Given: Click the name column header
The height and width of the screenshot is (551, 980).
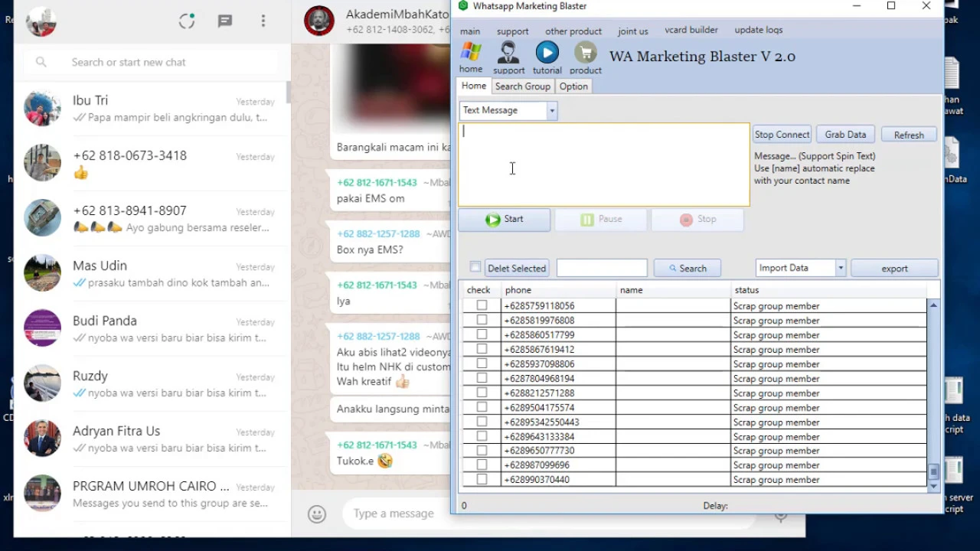Looking at the screenshot, I should tap(674, 290).
